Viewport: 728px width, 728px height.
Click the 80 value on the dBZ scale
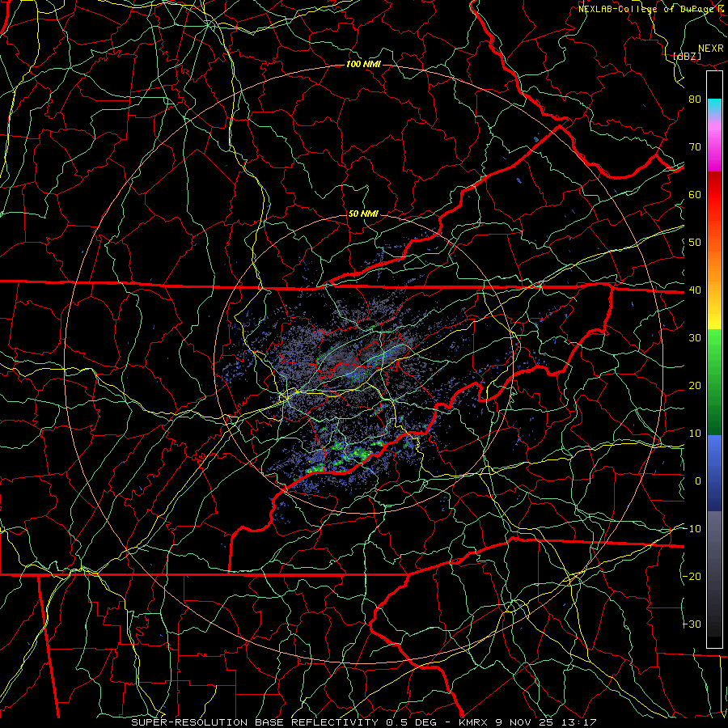coord(695,99)
